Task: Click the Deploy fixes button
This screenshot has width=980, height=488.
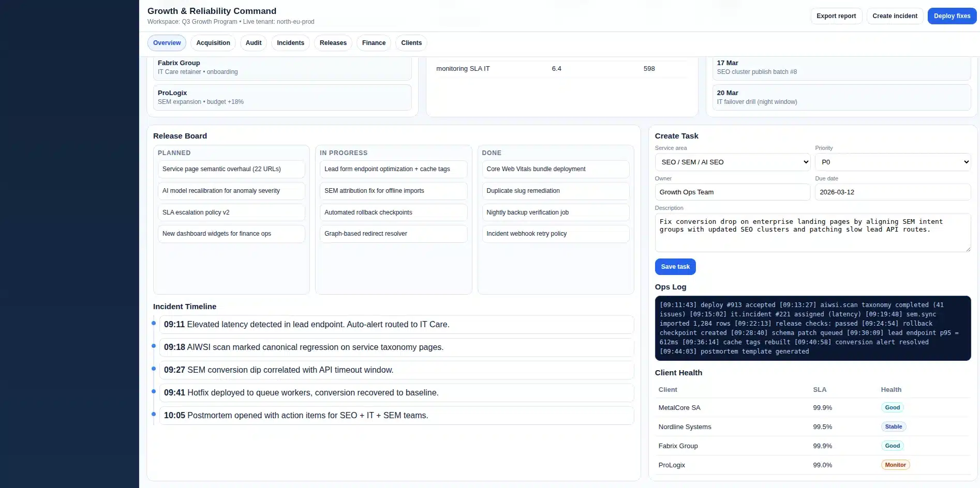Action: pos(952,16)
